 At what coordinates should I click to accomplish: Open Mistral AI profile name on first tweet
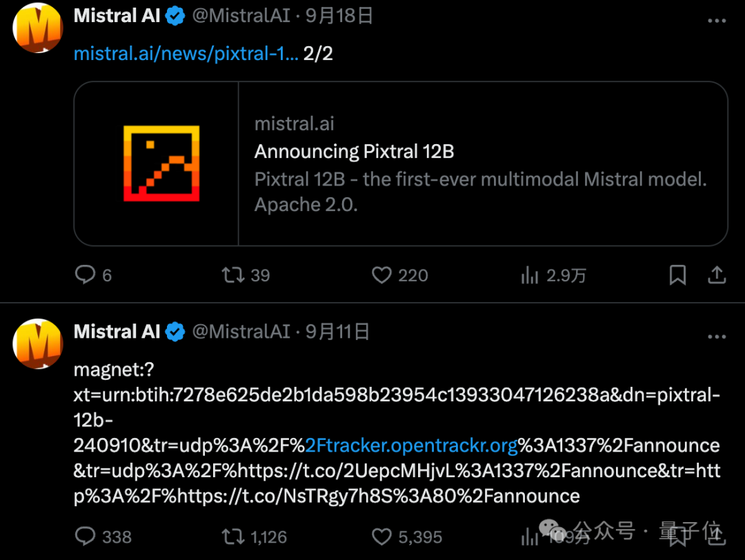click(117, 16)
